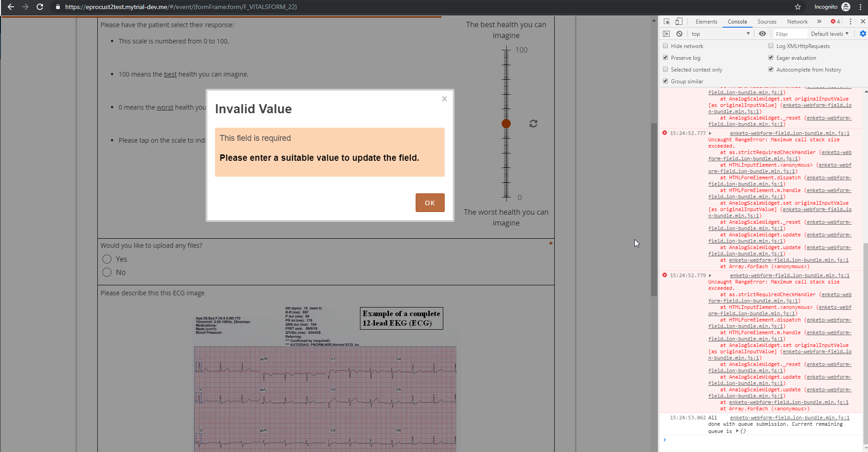Select the inspect element tool
Image resolution: width=868 pixels, height=452 pixels.
click(x=666, y=21)
